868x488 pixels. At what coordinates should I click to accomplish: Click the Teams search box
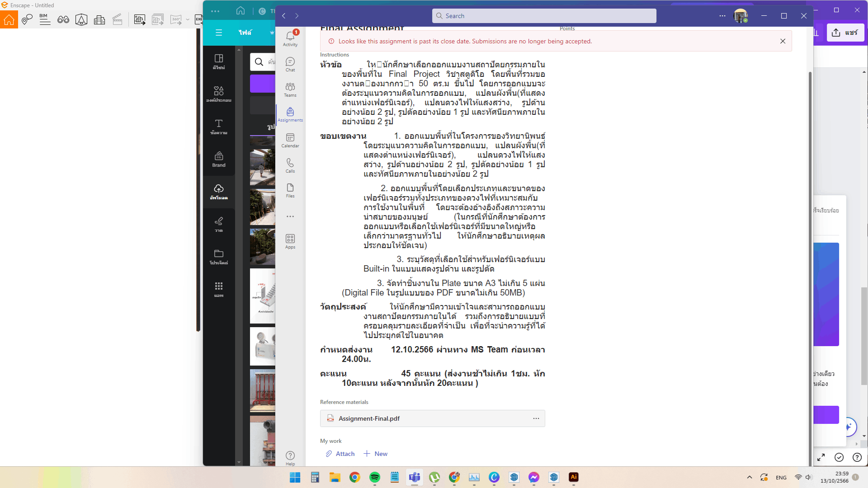[x=544, y=16]
